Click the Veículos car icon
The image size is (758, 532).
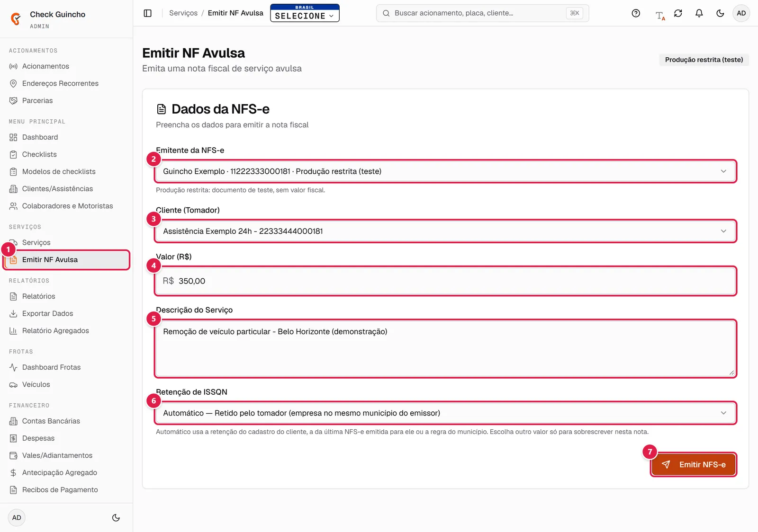[13, 384]
